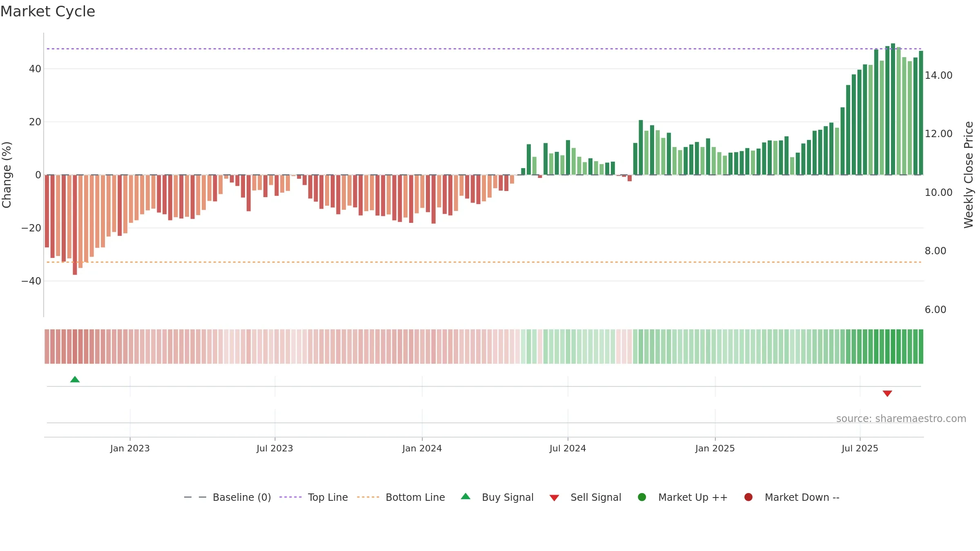Click the tallest green bar crossing the top line
Screen dimensions: 980x551
click(893, 109)
